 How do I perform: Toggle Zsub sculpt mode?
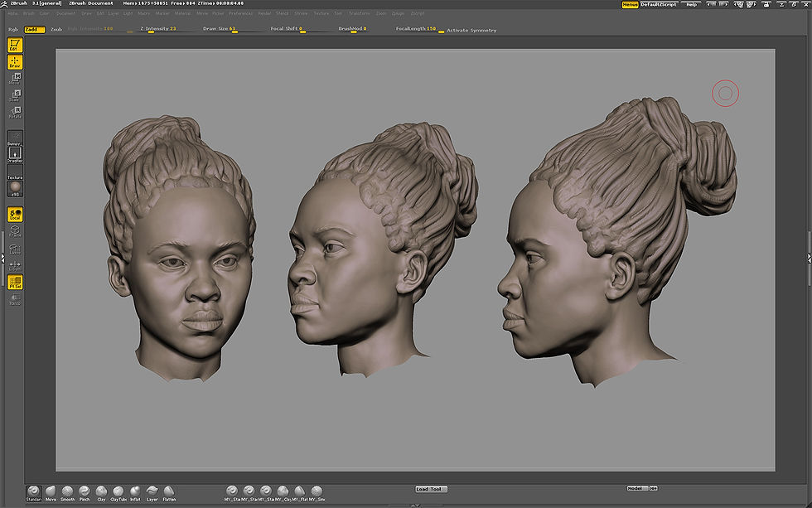pyautogui.click(x=56, y=29)
